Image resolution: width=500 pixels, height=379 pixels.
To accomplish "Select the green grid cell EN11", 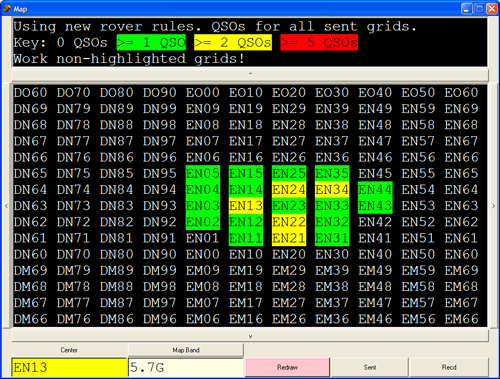I will pyautogui.click(x=246, y=238).
